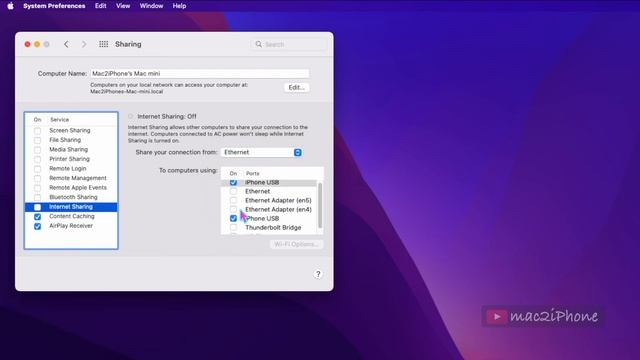Select the Media Sharing service row
Viewport: 640px width, 360px height.
tap(71, 149)
